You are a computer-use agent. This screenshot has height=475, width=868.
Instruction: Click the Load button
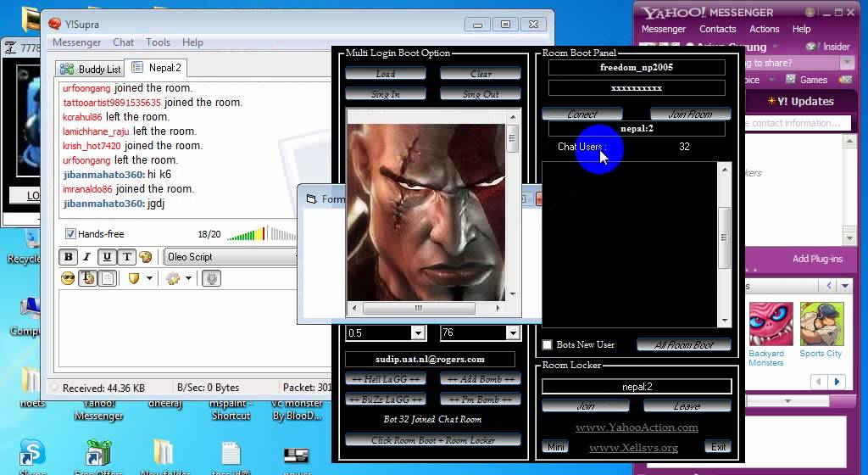(x=386, y=74)
